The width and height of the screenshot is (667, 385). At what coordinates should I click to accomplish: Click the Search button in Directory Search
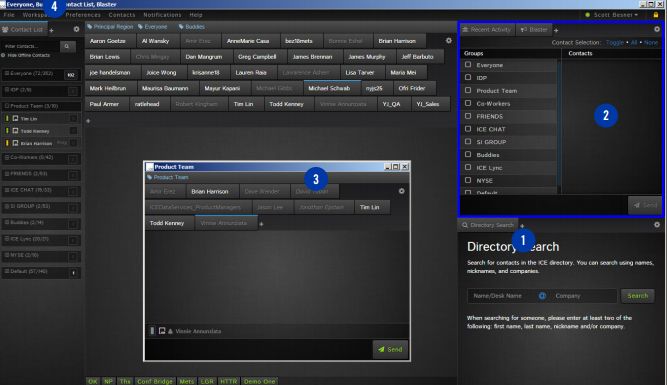tap(637, 296)
